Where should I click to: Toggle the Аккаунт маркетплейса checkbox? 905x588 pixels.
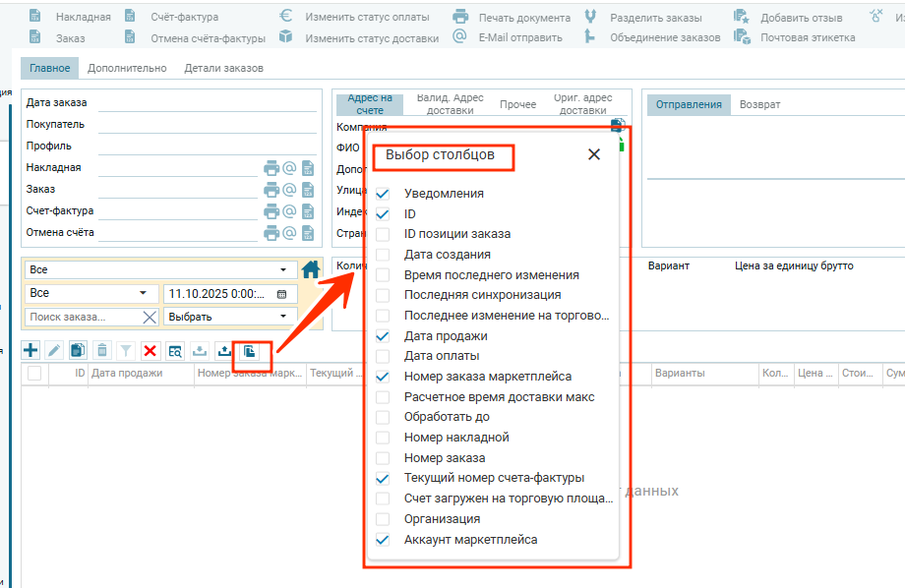tap(383, 540)
